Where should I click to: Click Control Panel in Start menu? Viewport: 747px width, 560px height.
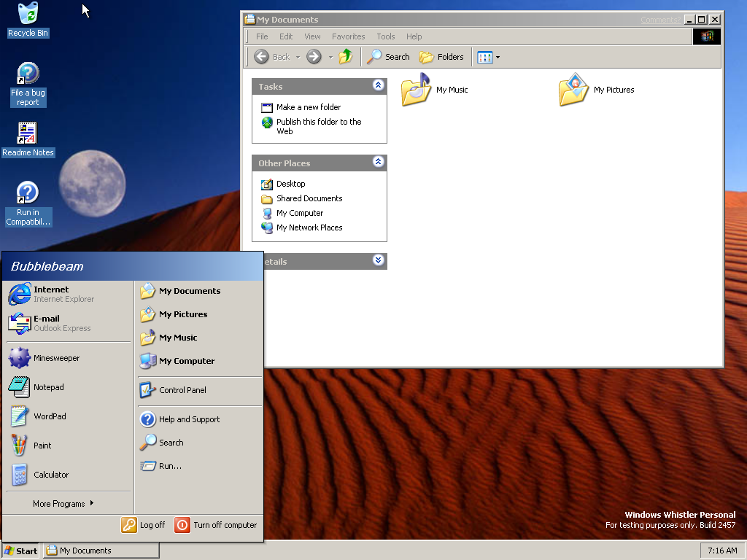tap(182, 390)
